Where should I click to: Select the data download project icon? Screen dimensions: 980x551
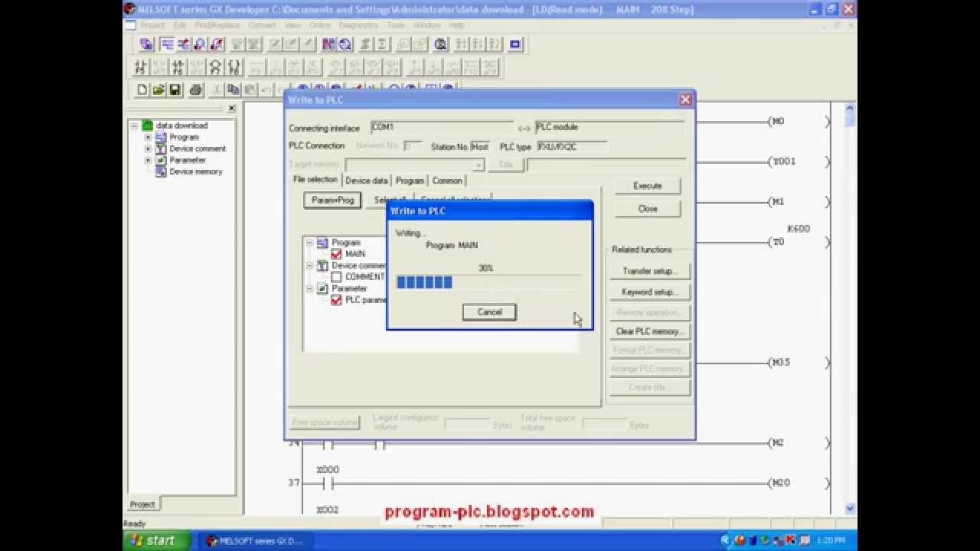(x=148, y=126)
